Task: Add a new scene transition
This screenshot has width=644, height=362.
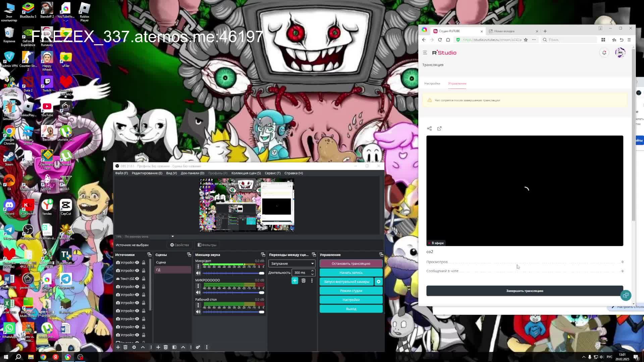Action: (x=294, y=281)
